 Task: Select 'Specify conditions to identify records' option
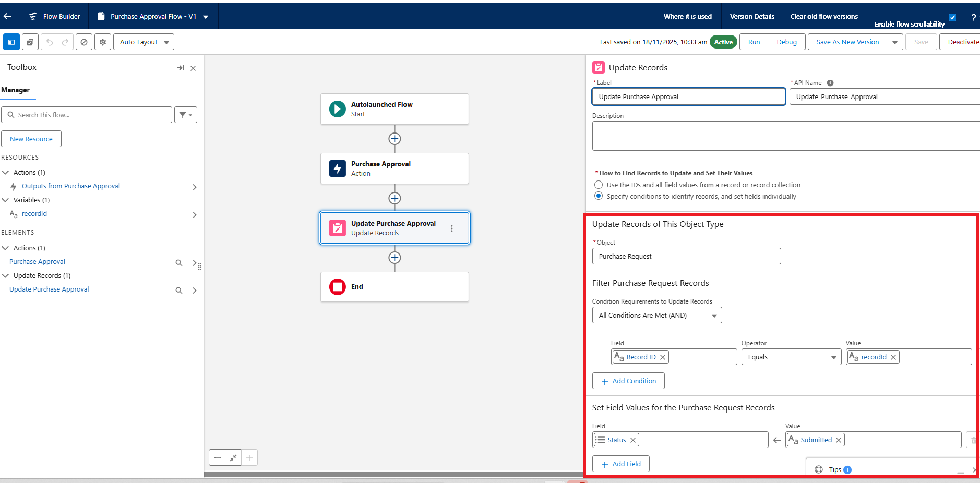599,196
